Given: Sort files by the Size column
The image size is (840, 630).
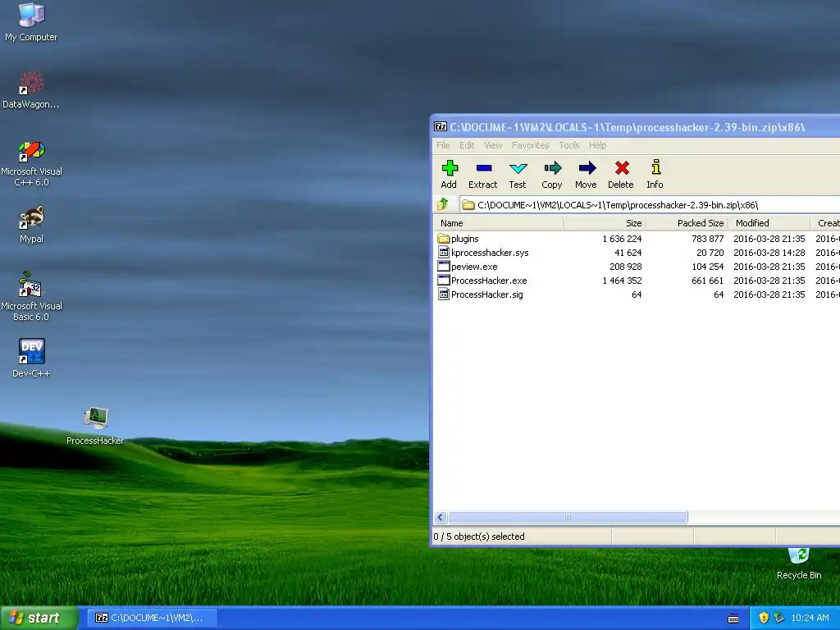Looking at the screenshot, I should (605, 223).
